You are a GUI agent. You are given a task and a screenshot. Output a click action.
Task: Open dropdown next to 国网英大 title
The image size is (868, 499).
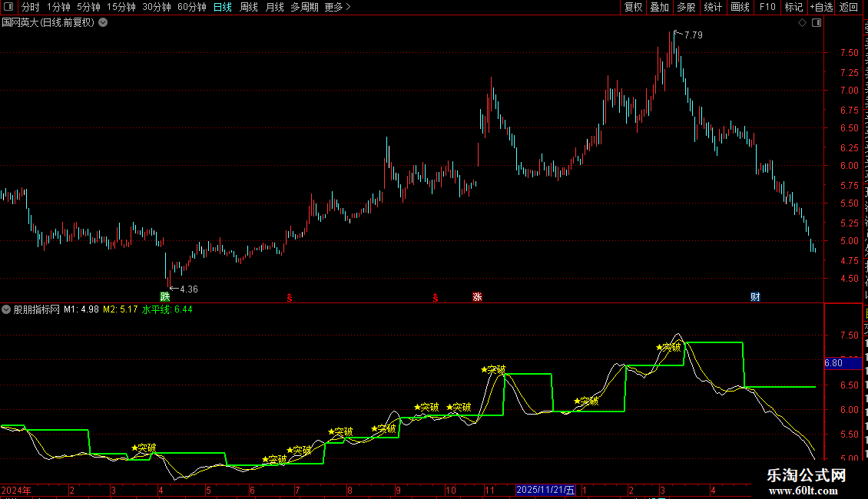pyautogui.click(x=103, y=23)
